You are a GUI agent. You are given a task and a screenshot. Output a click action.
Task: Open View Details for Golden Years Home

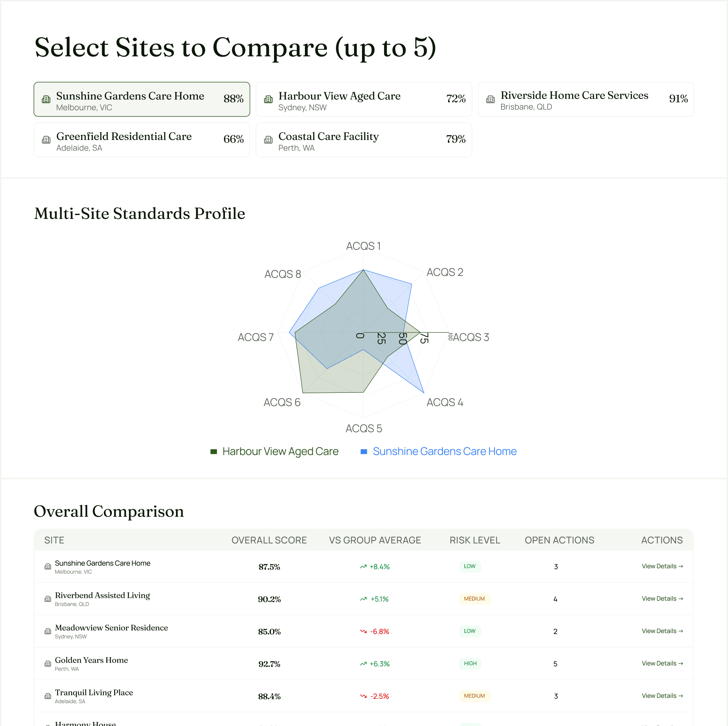(662, 664)
